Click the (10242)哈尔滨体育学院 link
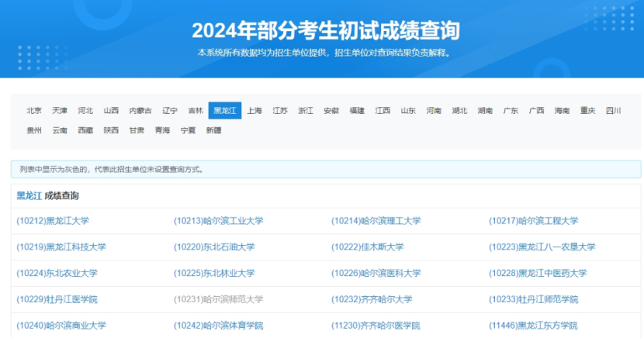The image size is (644, 338). [219, 326]
